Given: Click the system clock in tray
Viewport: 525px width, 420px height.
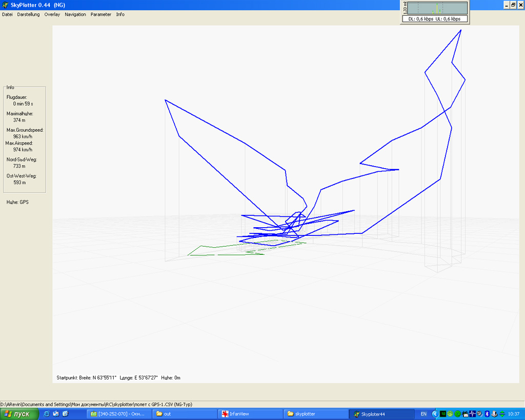Looking at the screenshot, I should point(513,414).
